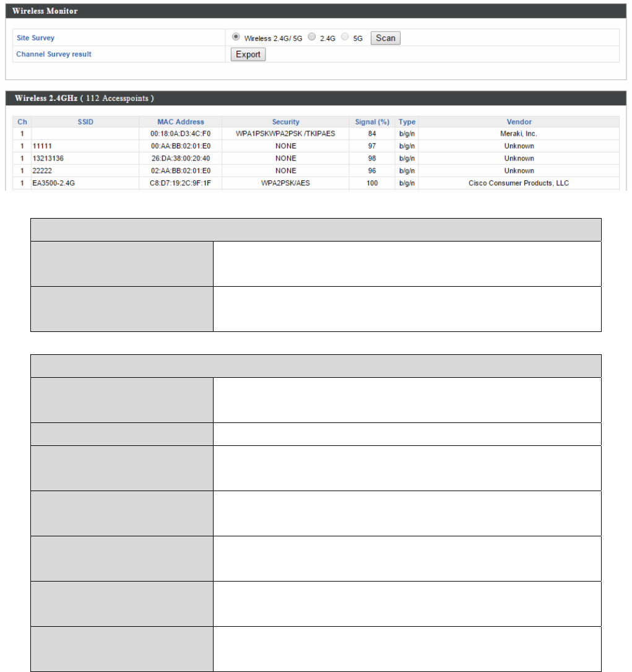Click the Wireless Monitor panel title
This screenshot has height=672, width=632.
click(x=45, y=11)
